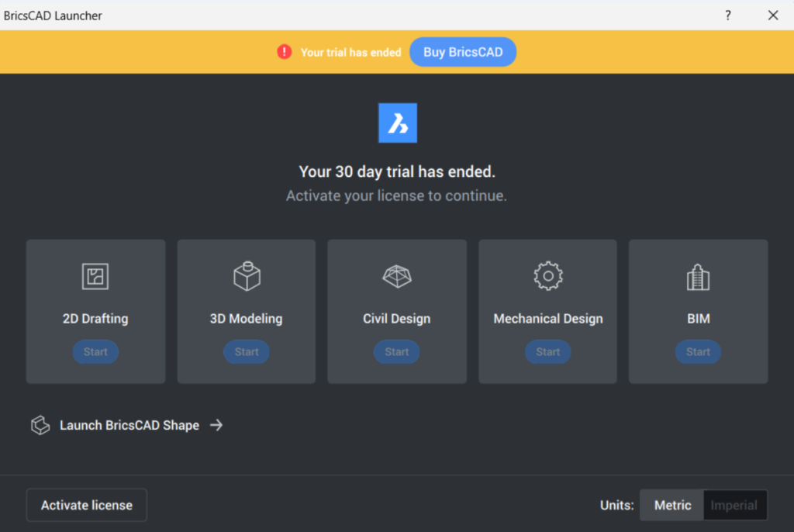The height and width of the screenshot is (532, 794).
Task: Click the red trial warning icon
Action: pyautogui.click(x=284, y=52)
